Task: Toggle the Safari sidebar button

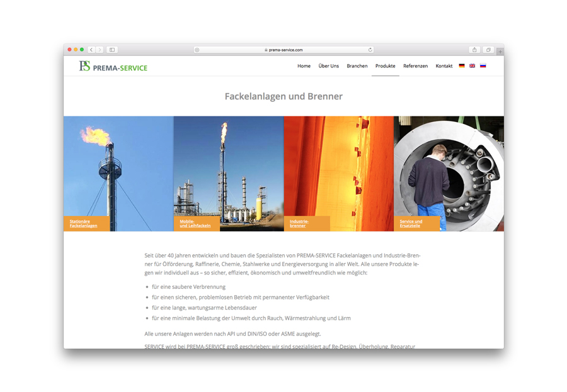Action: pyautogui.click(x=112, y=50)
